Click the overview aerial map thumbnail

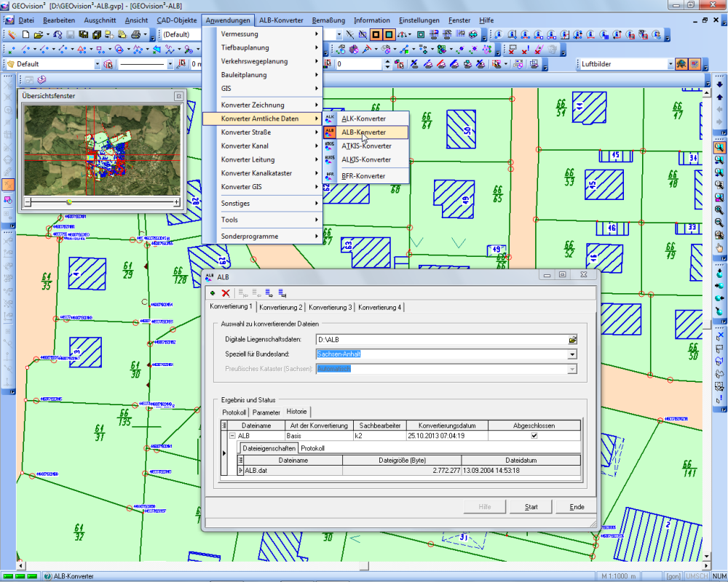(102, 150)
